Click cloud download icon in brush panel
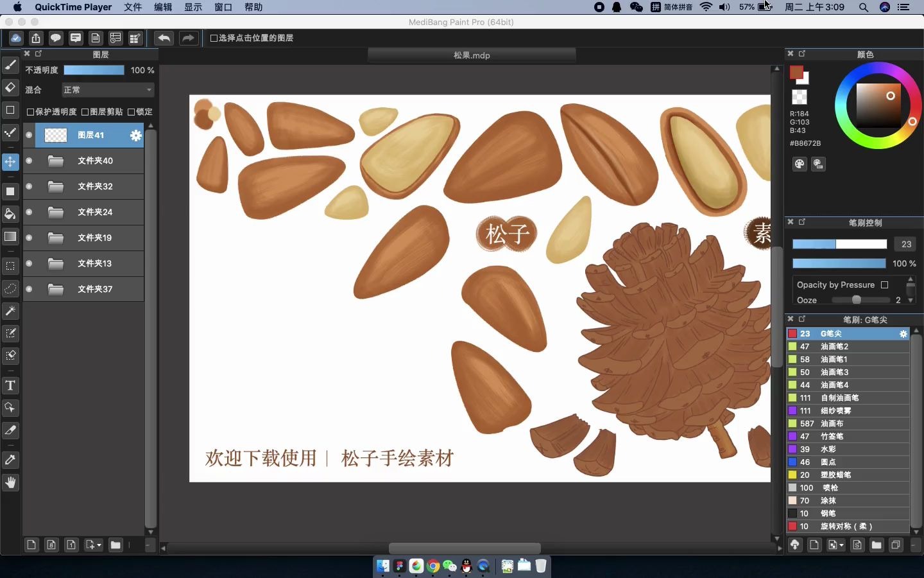The image size is (924, 578). (x=795, y=545)
